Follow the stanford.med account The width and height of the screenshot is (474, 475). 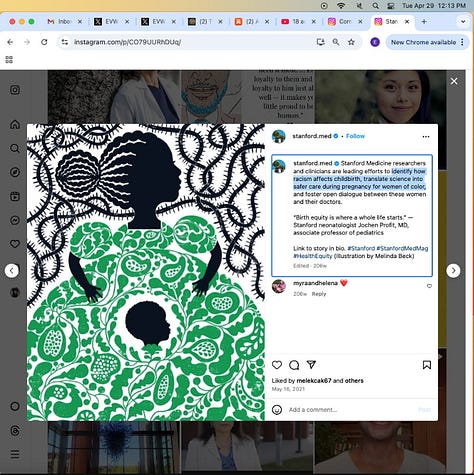click(355, 136)
